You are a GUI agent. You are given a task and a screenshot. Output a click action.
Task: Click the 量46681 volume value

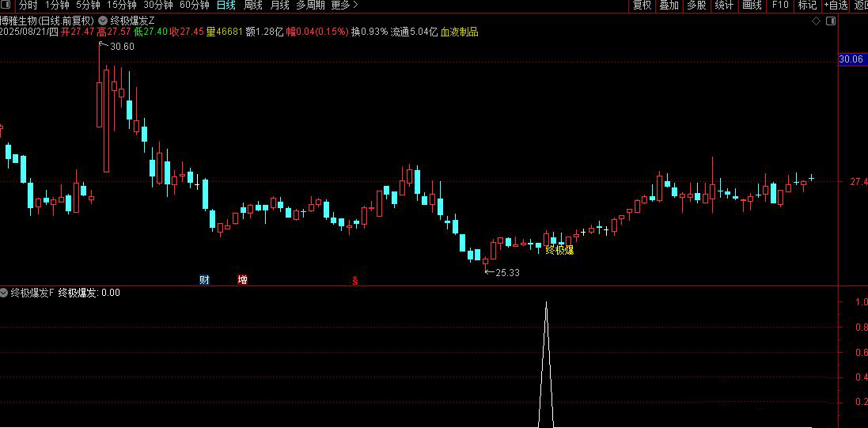pos(224,32)
